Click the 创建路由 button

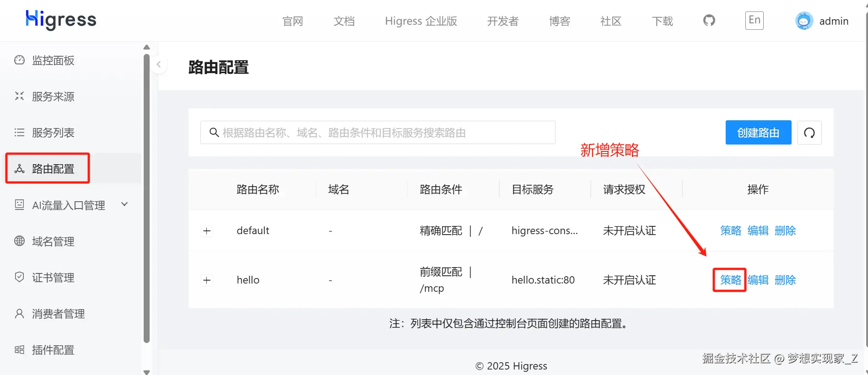pos(758,133)
